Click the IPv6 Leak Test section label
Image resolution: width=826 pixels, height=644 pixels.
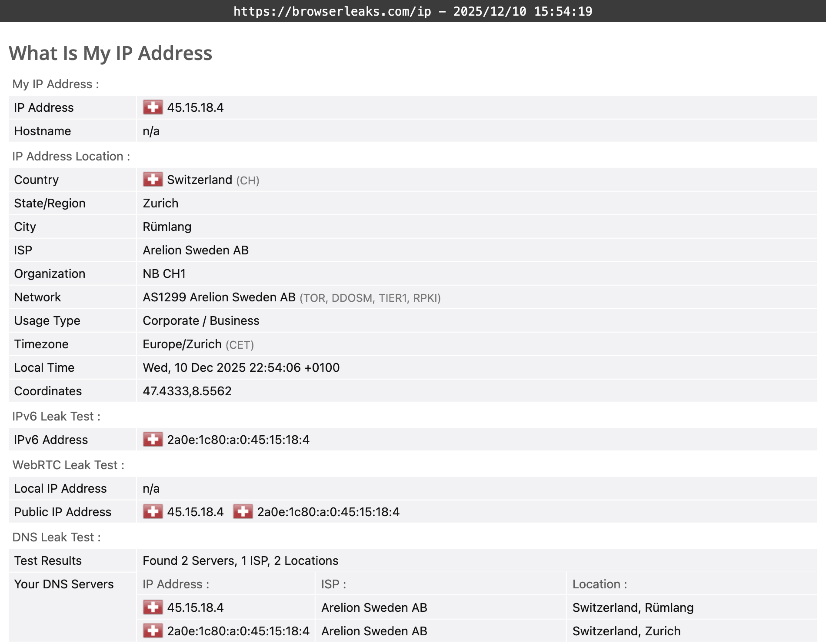[x=56, y=416]
